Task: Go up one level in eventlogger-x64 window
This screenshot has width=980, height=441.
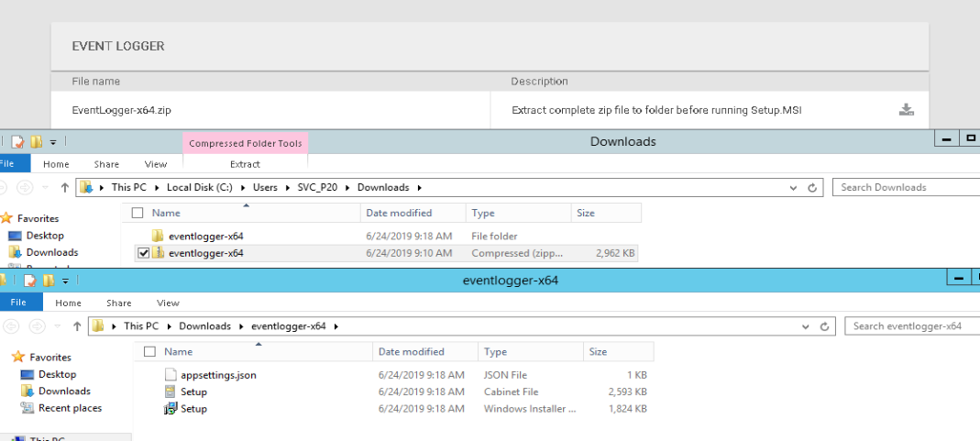Action: [x=77, y=326]
